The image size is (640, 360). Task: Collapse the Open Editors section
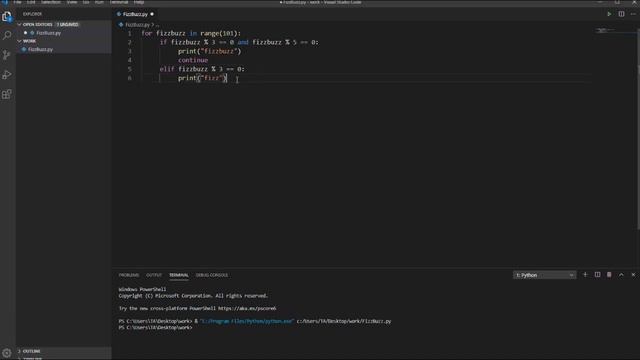19,24
